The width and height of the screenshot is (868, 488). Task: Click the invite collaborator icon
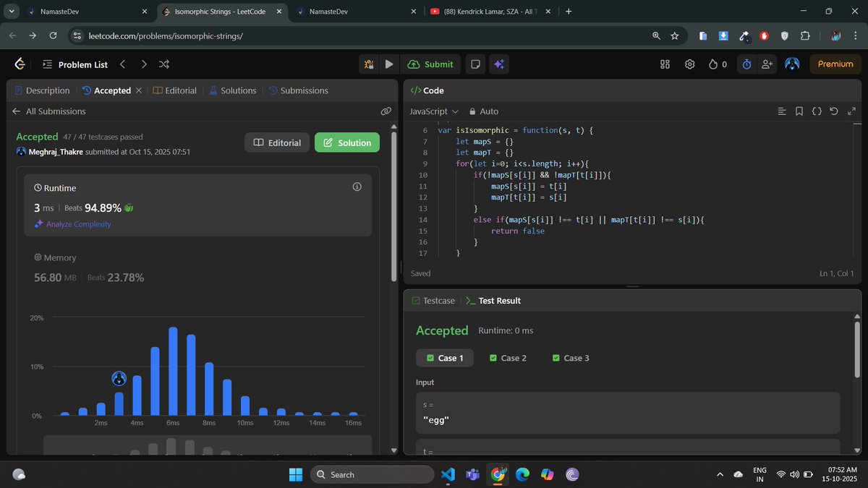[x=767, y=64]
